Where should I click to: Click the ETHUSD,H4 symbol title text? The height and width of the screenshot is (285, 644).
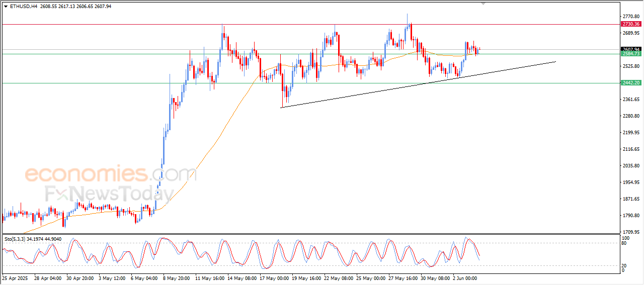(x=23, y=7)
